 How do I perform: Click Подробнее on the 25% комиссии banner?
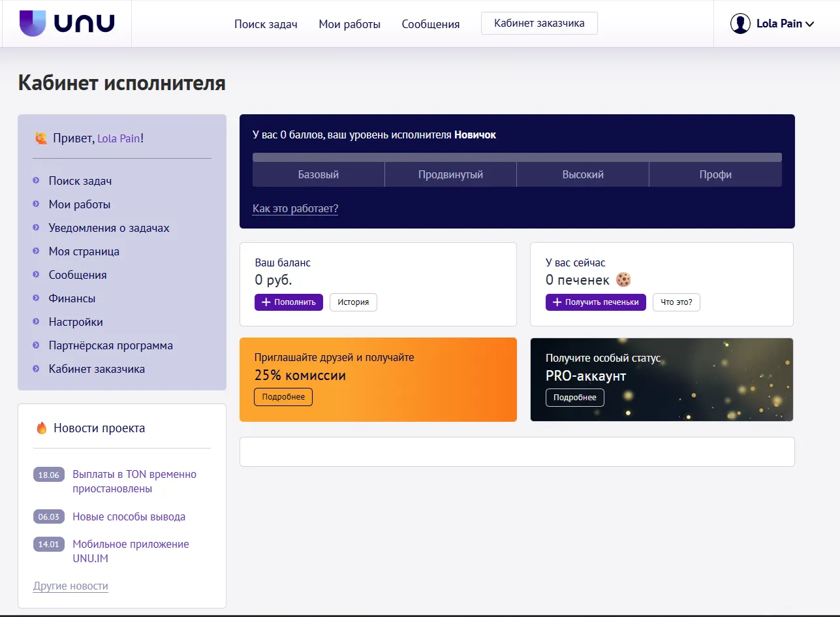point(283,397)
